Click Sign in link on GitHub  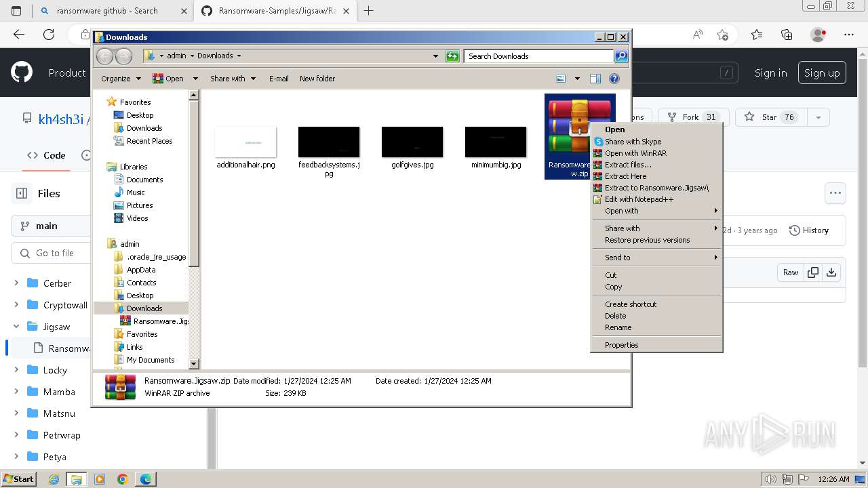tap(771, 73)
